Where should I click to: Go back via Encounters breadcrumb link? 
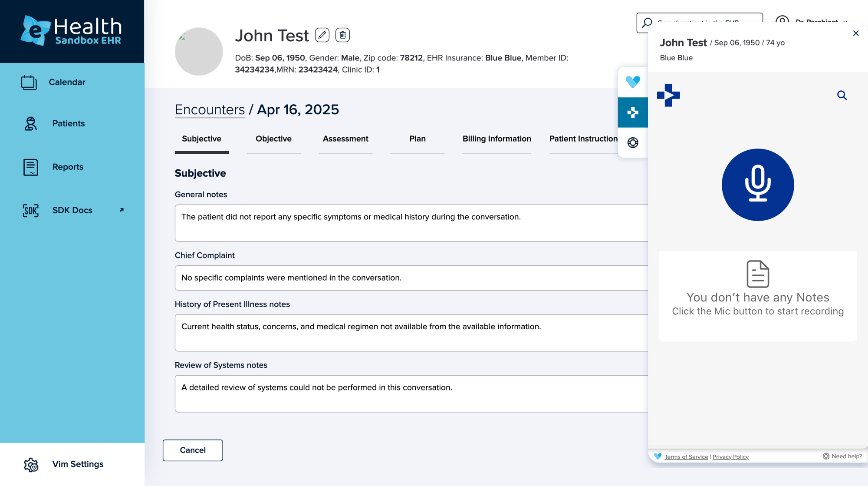pyautogui.click(x=210, y=110)
